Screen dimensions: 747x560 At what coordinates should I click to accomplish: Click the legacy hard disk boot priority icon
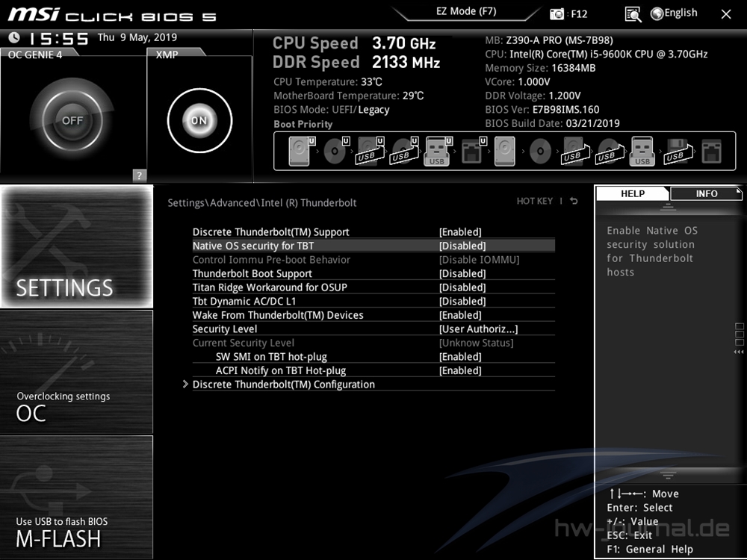click(x=504, y=152)
